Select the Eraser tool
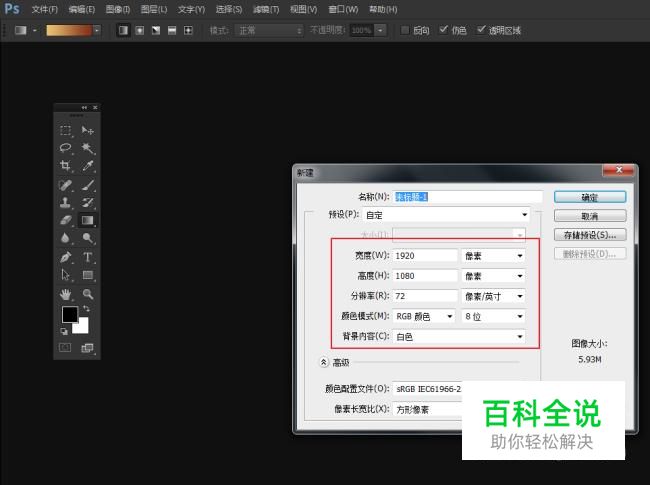This screenshot has width=650, height=485. pyautogui.click(x=66, y=220)
